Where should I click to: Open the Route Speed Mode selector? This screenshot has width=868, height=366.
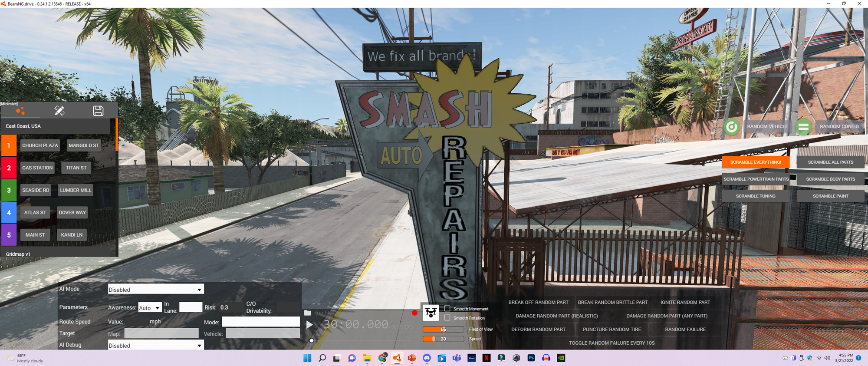pyautogui.click(x=261, y=322)
